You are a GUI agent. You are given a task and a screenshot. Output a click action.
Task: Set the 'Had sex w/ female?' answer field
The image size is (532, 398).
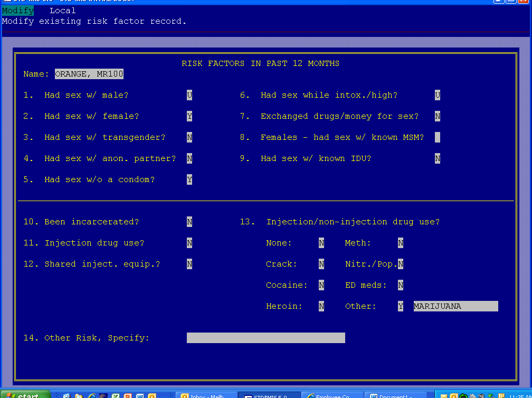point(189,116)
